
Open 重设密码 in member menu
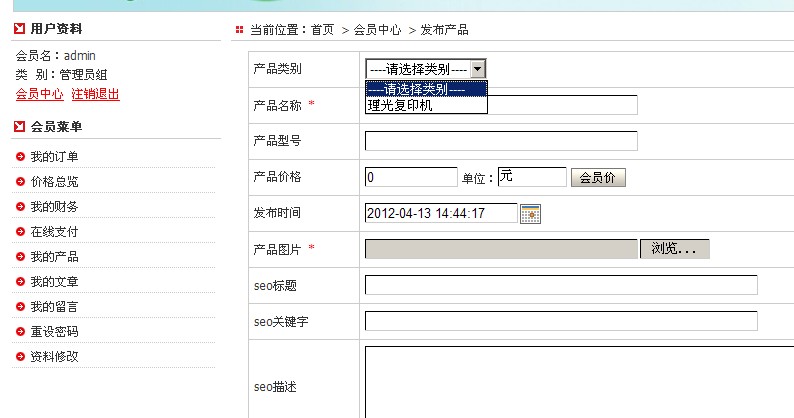click(54, 332)
